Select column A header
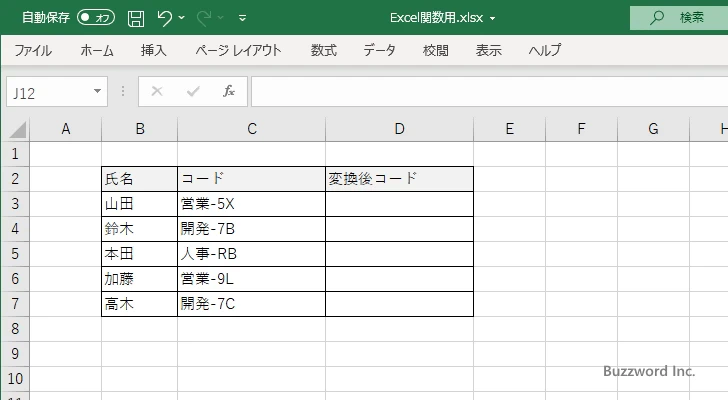 [x=66, y=129]
